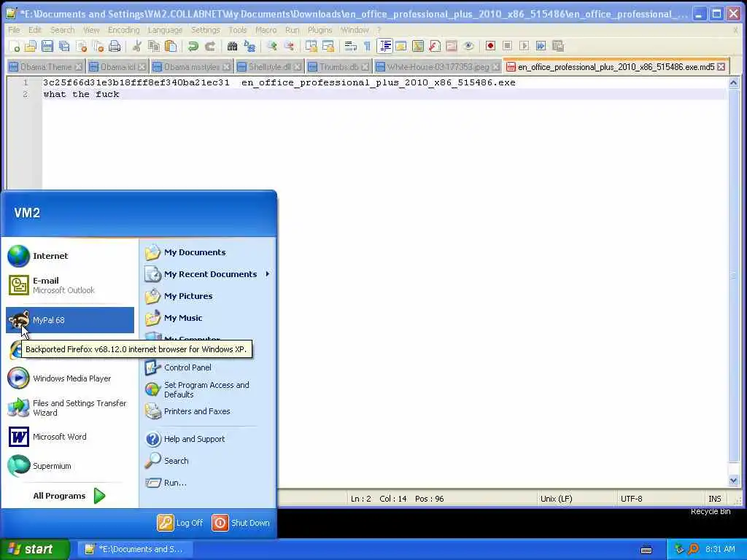Click the Zoom Out toolbar icon
747x560 pixels.
(x=289, y=46)
